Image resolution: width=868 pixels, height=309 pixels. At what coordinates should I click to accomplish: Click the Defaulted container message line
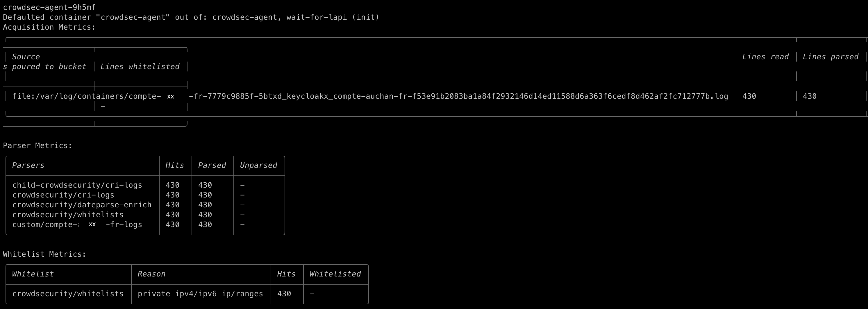191,17
